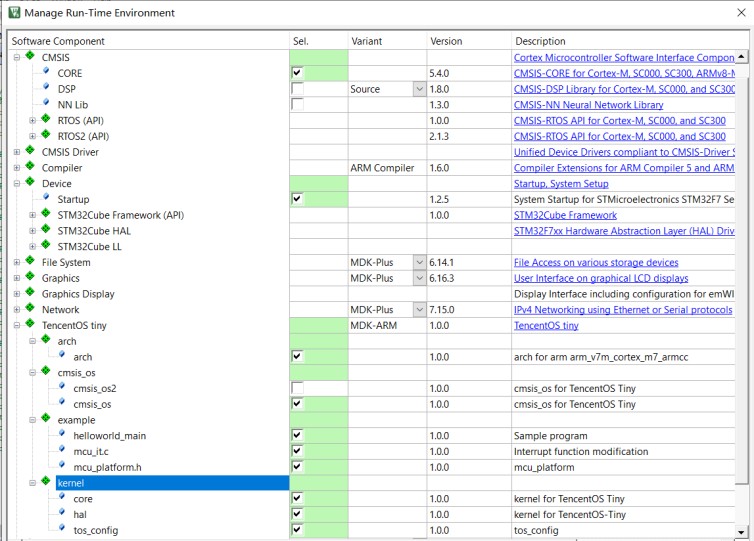
Task: Open the Network MDK-Plus variant dropdown
Action: coord(419,310)
